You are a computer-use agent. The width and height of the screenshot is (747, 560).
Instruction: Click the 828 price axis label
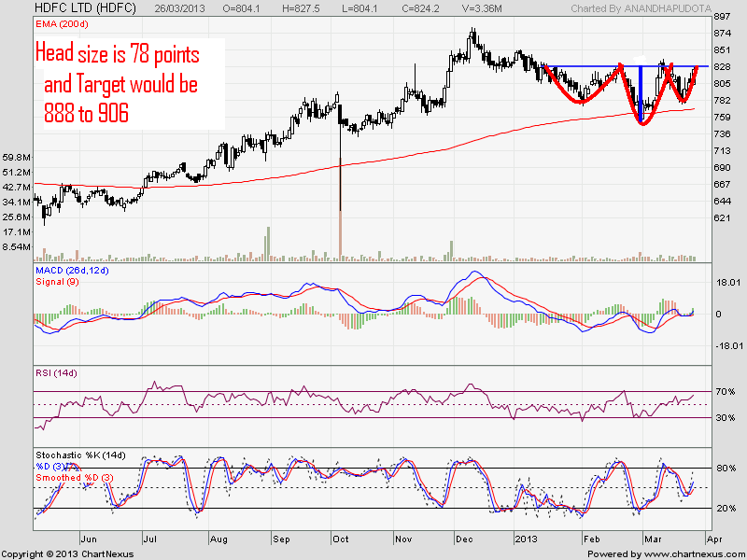722,67
